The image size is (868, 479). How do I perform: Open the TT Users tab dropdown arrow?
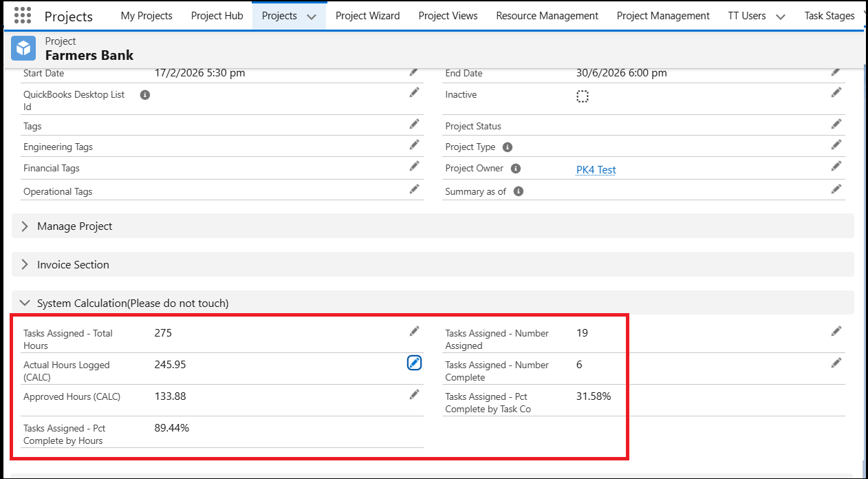point(780,17)
